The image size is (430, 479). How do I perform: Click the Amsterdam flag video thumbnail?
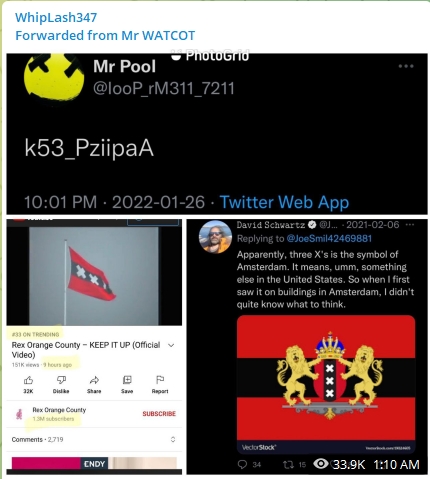(x=94, y=276)
